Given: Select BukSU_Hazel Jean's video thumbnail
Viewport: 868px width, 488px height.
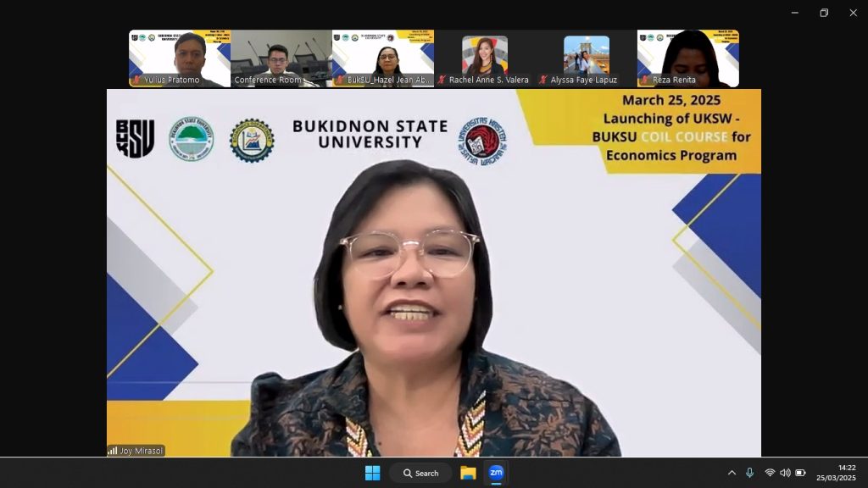Looking at the screenshot, I should point(383,58).
